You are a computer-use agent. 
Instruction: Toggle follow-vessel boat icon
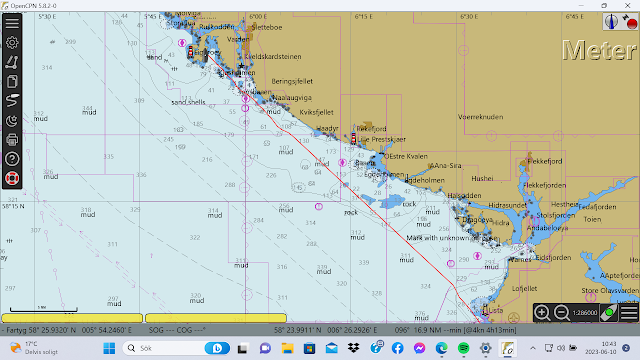[x=609, y=313]
